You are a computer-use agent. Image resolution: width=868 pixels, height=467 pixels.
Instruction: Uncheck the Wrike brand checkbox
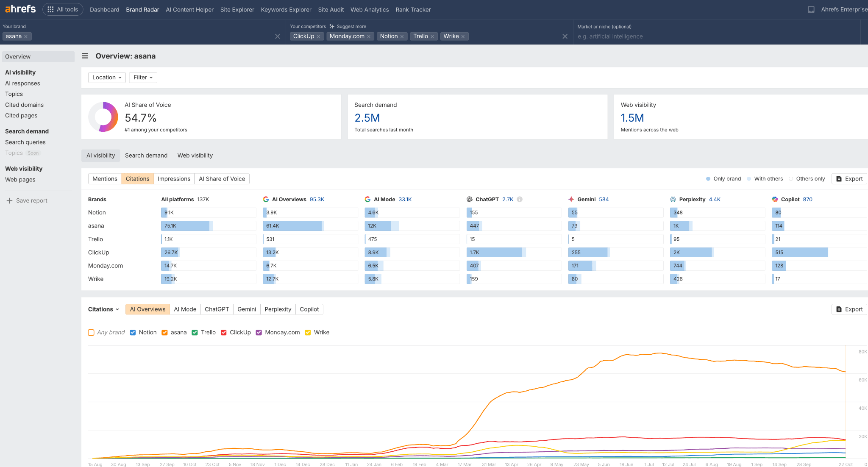click(x=308, y=332)
